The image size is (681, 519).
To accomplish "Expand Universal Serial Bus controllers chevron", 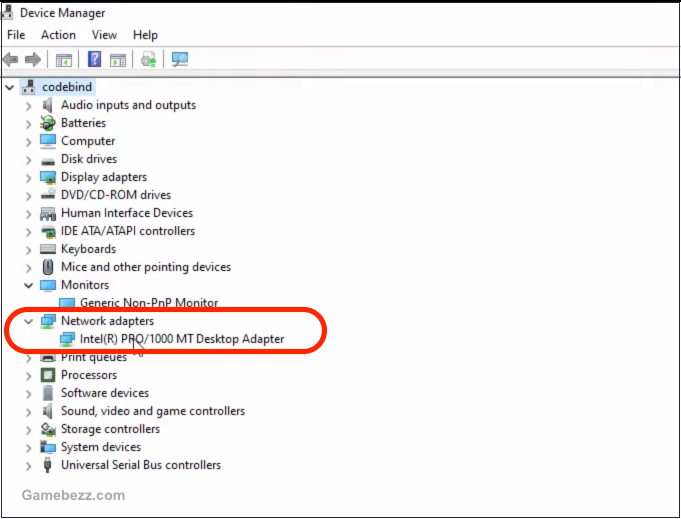I will (29, 466).
